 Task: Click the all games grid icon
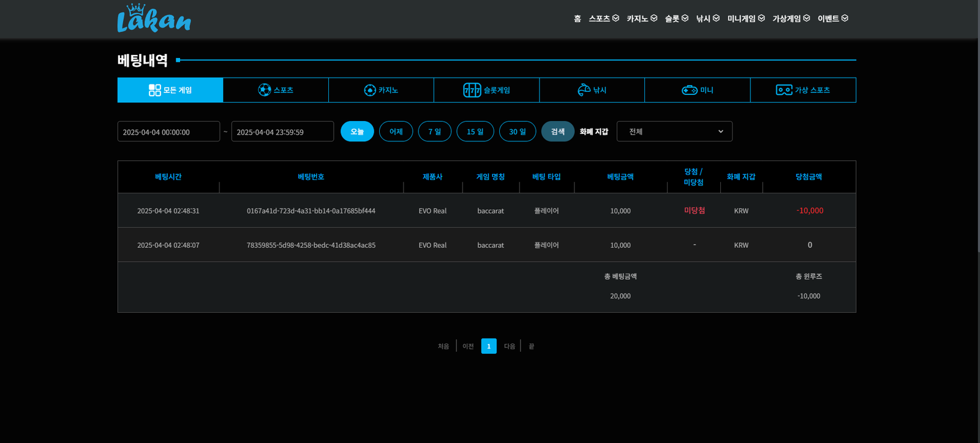pyautogui.click(x=155, y=90)
